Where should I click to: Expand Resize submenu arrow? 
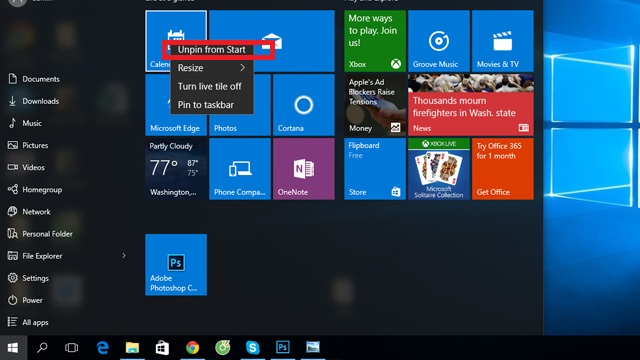[242, 68]
